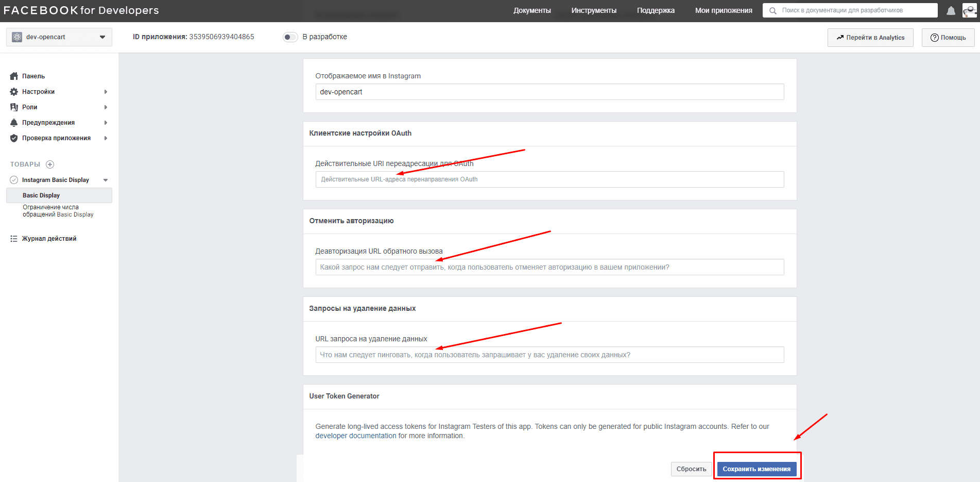This screenshot has height=482, width=980.
Task: Toggle the В разработке app mode switch
Action: [x=290, y=37]
